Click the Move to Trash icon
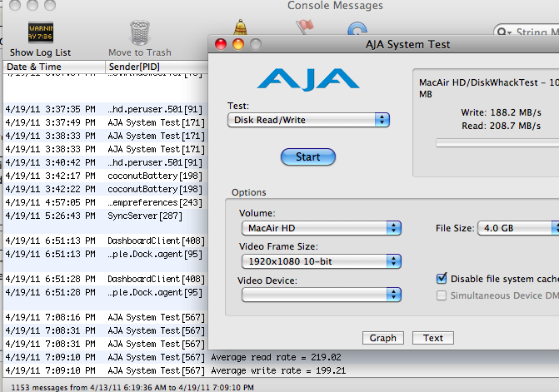This screenshot has width=559, height=392. [x=139, y=32]
